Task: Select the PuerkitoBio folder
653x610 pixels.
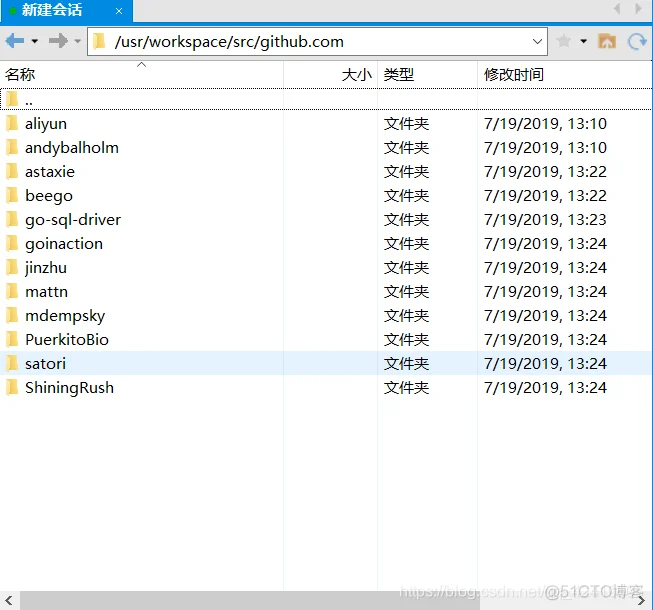Action: (x=326, y=339)
